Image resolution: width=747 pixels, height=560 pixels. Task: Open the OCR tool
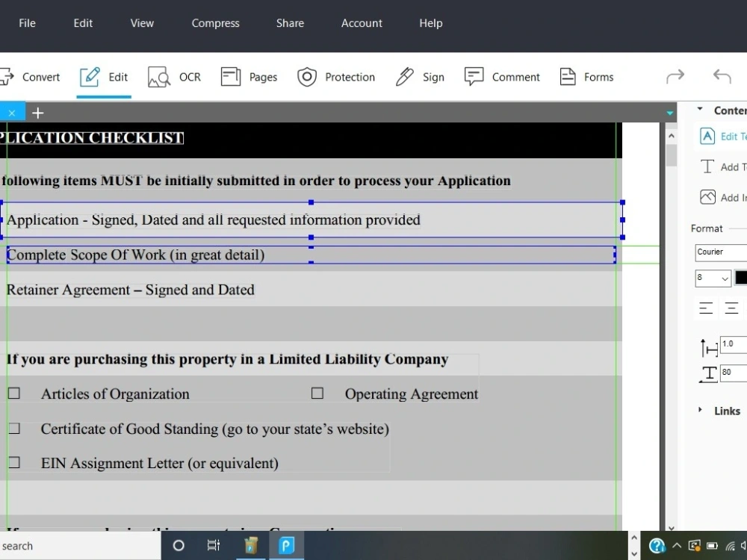174,77
